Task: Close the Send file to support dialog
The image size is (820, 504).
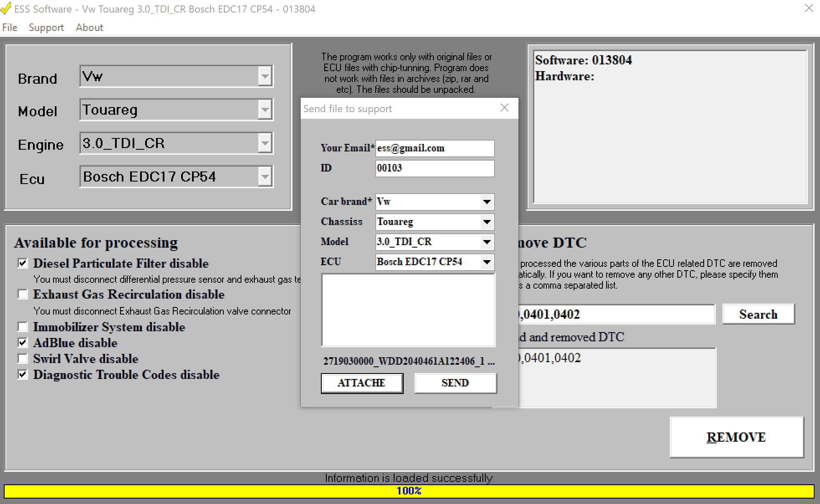Action: 505,108
